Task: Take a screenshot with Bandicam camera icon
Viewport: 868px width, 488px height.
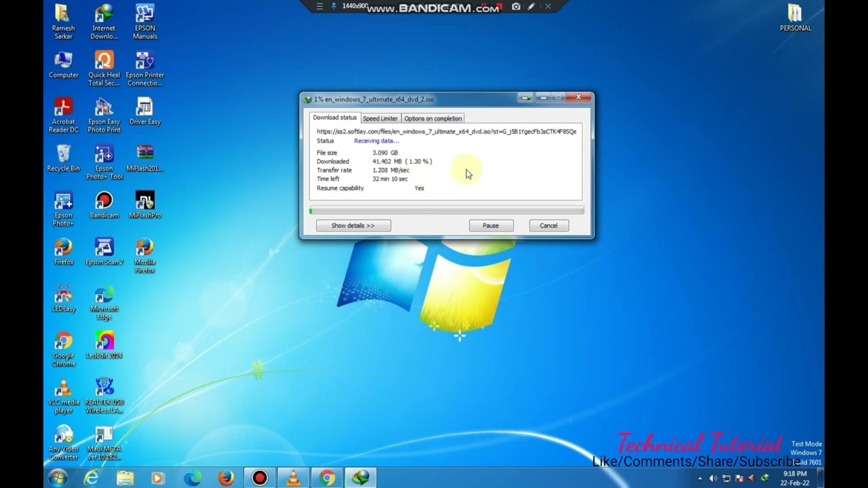Action: point(516,7)
